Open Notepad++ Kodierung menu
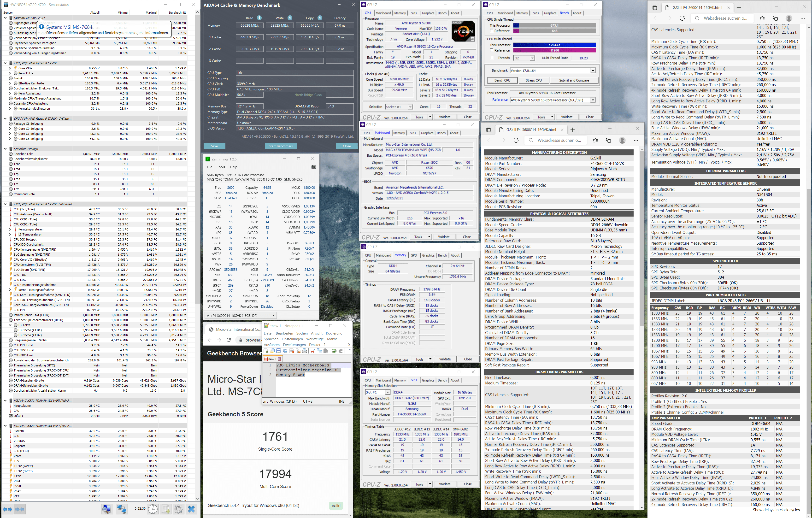This screenshot has width=812, height=518. [x=334, y=333]
